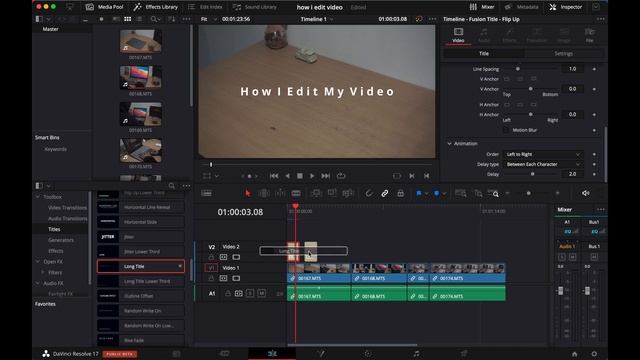Image resolution: width=640 pixels, height=360 pixels.
Task: Toggle Loop playback in viewer
Action: [x=341, y=176]
